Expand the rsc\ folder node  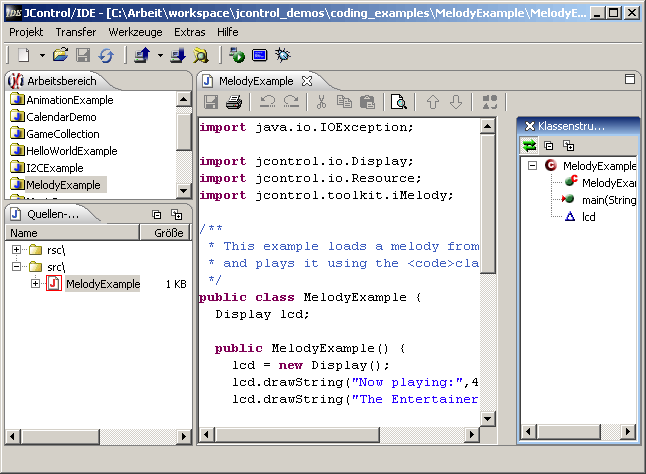click(x=16, y=249)
